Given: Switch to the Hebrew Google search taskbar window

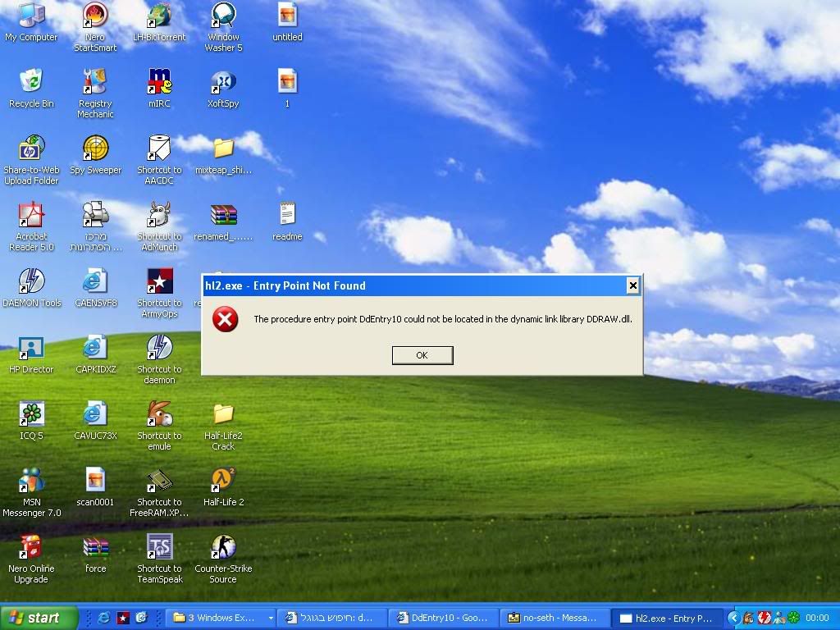Looking at the screenshot, I should pyautogui.click(x=333, y=619).
